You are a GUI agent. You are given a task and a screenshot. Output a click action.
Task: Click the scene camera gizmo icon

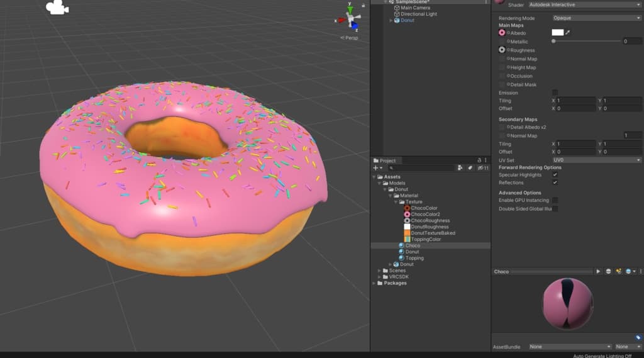pyautogui.click(x=57, y=8)
